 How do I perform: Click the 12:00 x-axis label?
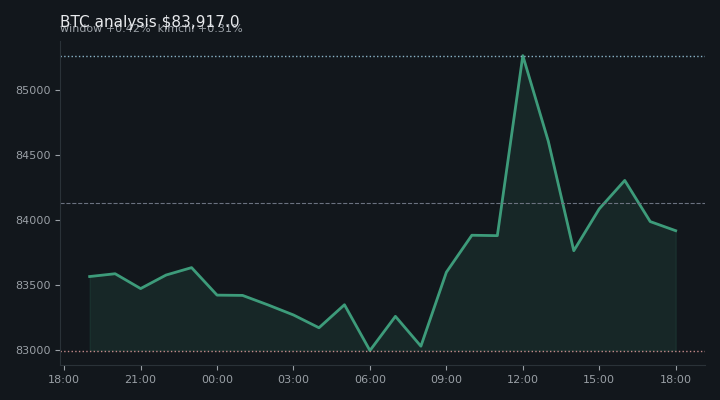523,379
